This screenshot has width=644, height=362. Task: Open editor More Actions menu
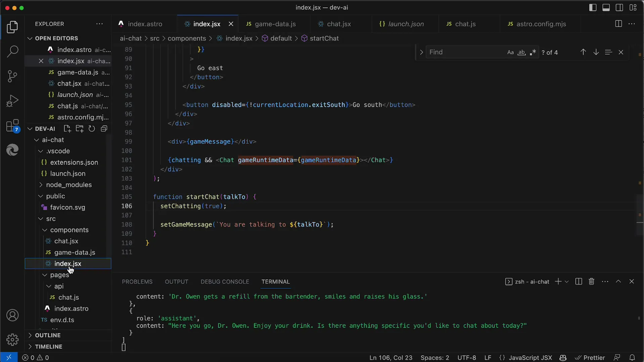coord(632,24)
